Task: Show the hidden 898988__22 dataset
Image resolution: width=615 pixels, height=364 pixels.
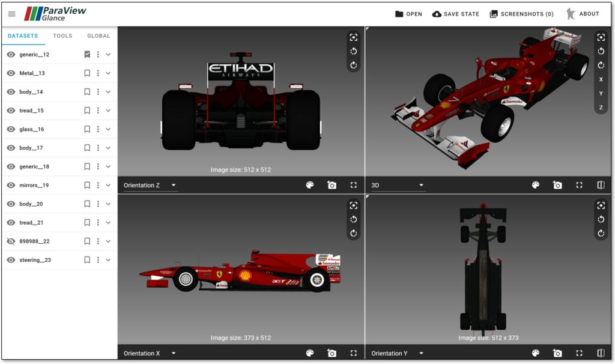Action: [x=11, y=241]
